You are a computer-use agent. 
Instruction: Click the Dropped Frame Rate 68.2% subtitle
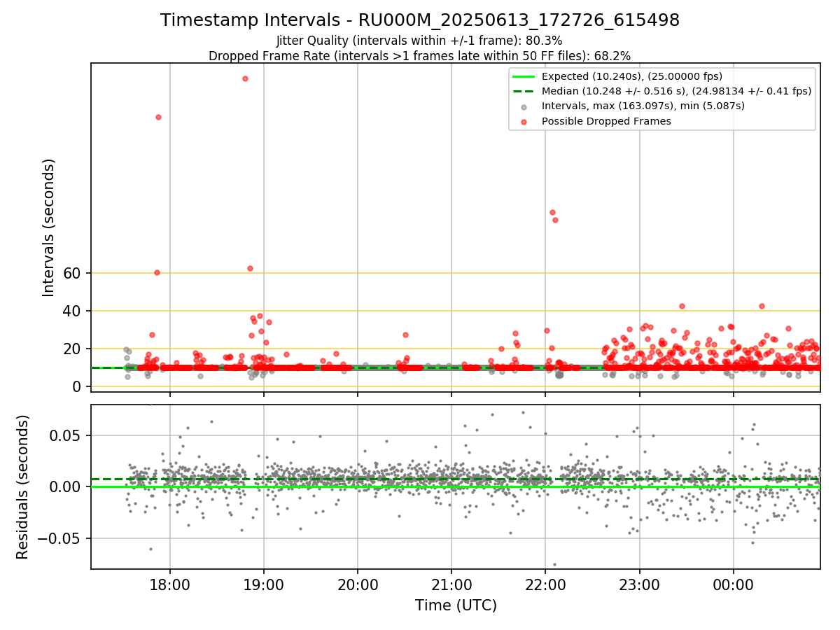(x=419, y=55)
